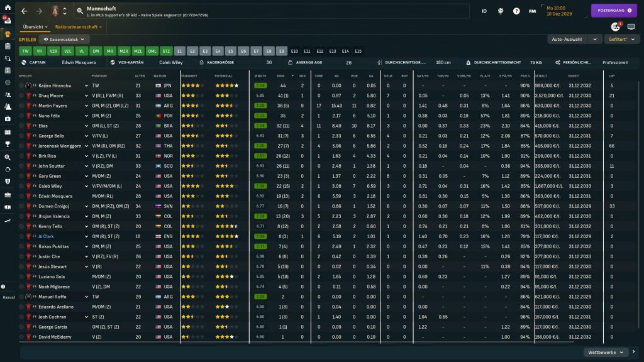Open the staff notifications icon with red badge
This screenshot has height=362, width=644.
(616, 27)
